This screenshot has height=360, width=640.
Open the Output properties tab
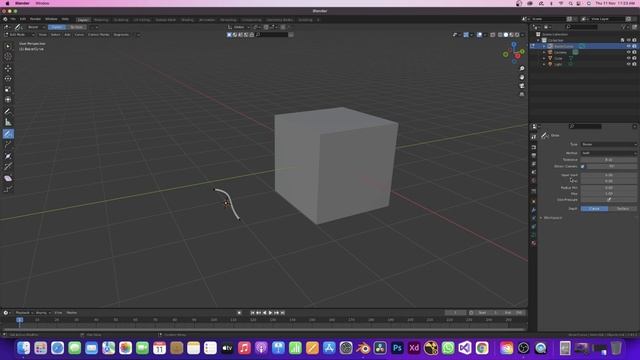pos(533,156)
